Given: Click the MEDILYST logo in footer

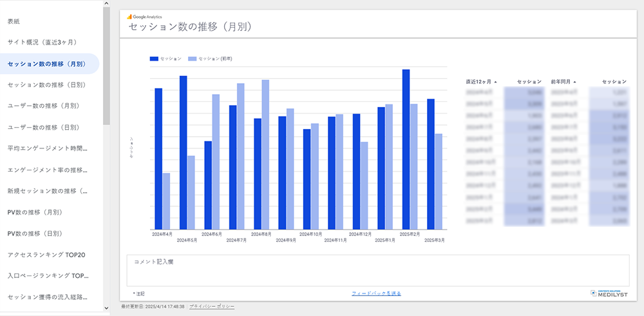Looking at the screenshot, I should (x=609, y=293).
